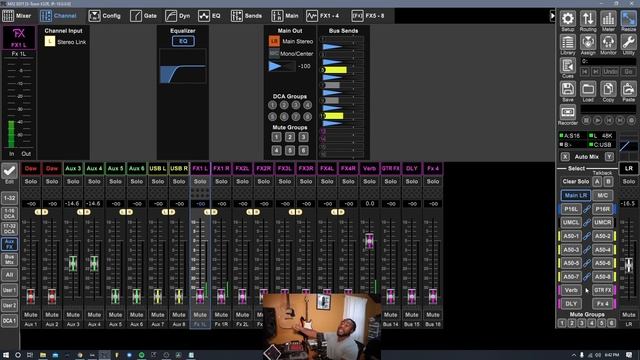Select the GTR FX bus button
This screenshot has width=640, height=360.
click(603, 290)
